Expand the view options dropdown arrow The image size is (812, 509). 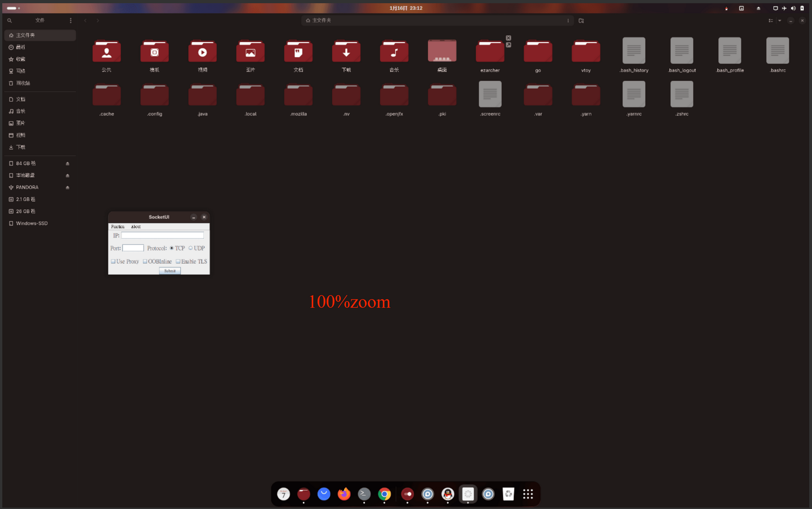tap(779, 21)
